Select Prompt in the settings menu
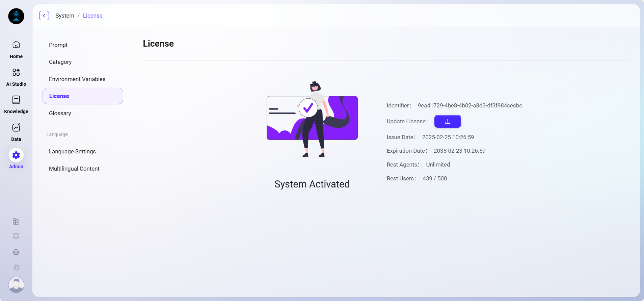644x301 pixels. coord(58,45)
